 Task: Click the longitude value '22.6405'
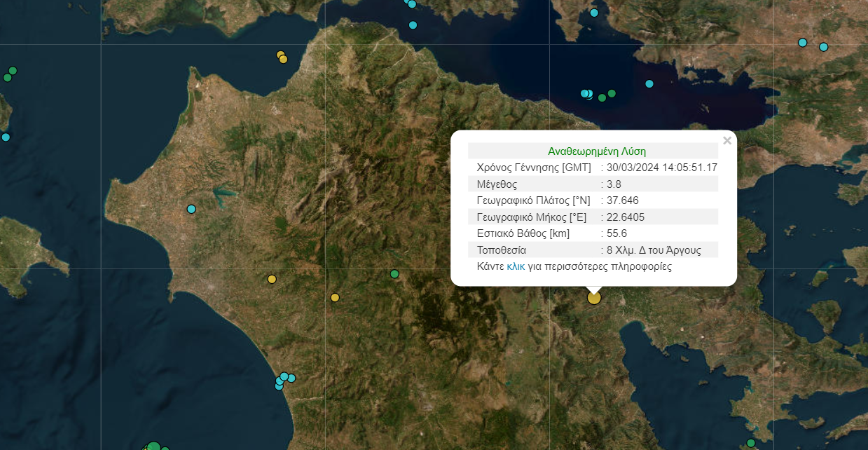coord(626,217)
